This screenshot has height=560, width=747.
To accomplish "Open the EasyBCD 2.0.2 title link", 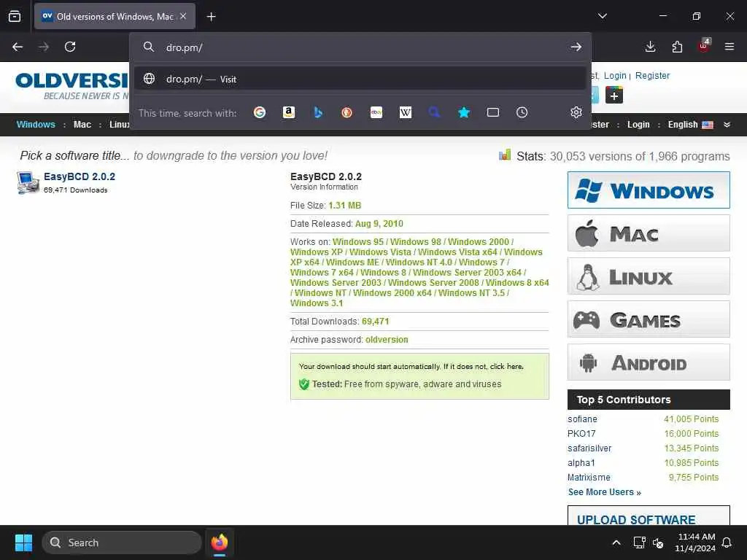I will point(80,176).
